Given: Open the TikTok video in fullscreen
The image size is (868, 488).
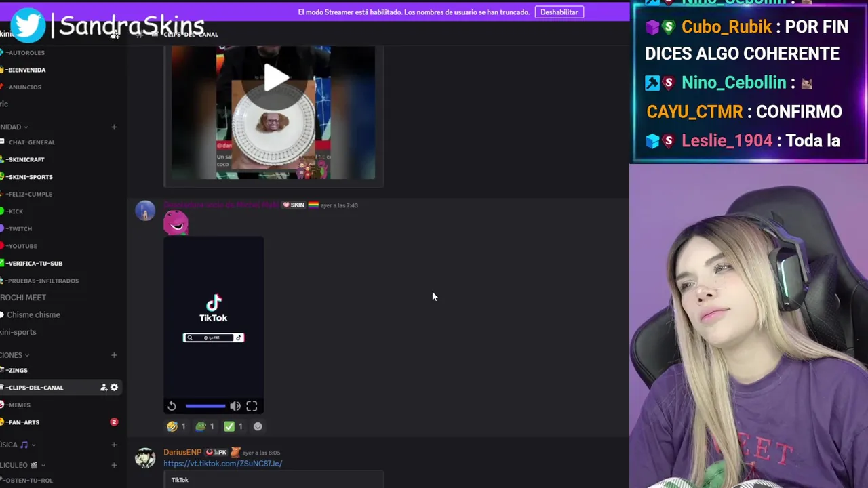Looking at the screenshot, I should (252, 406).
